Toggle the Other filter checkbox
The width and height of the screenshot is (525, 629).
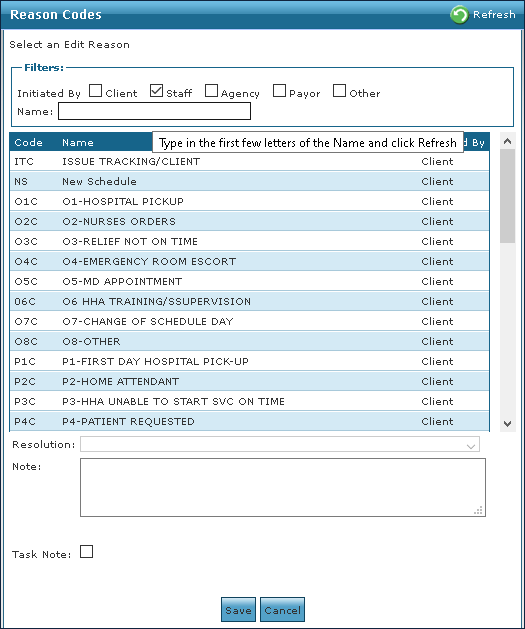tap(339, 91)
